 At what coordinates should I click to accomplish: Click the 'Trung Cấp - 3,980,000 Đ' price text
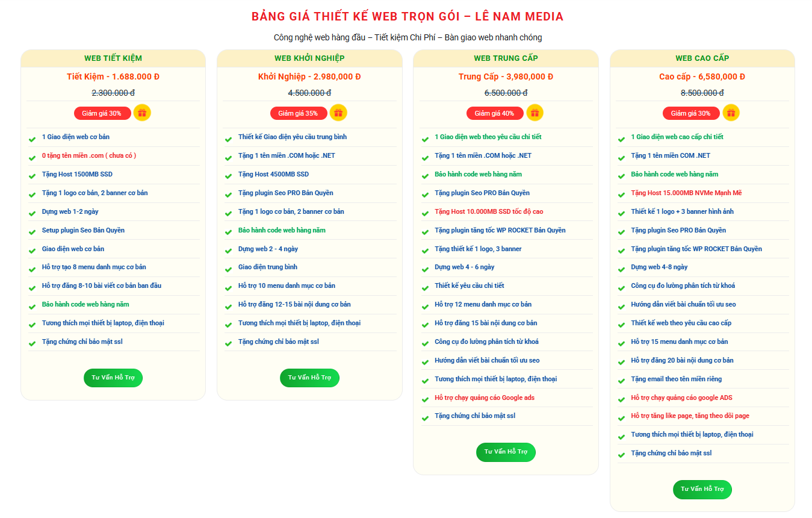[x=506, y=76]
